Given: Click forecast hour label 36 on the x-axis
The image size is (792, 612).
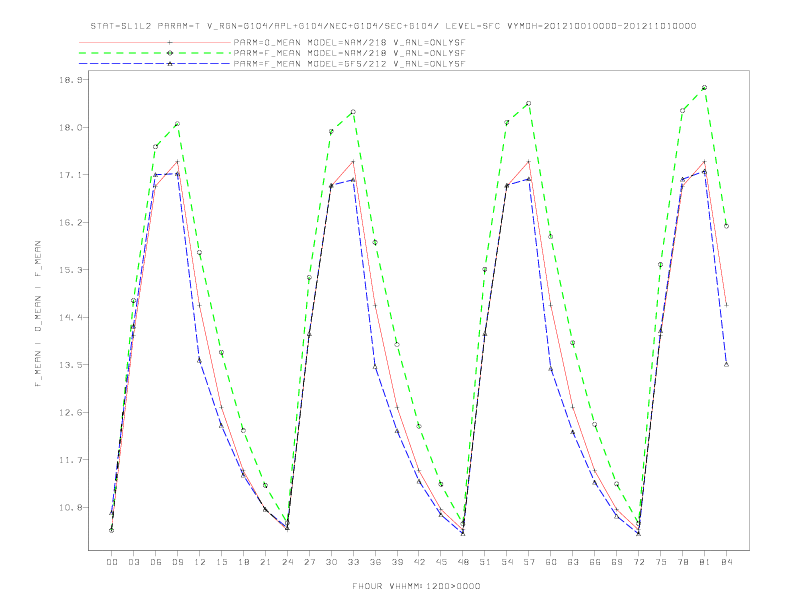Looking at the screenshot, I should click(x=375, y=562).
